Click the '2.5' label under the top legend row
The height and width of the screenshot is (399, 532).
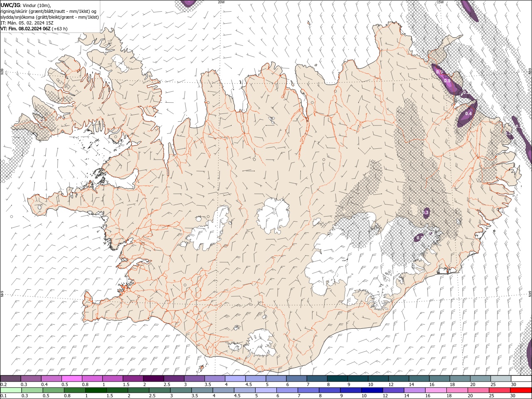[167, 384]
